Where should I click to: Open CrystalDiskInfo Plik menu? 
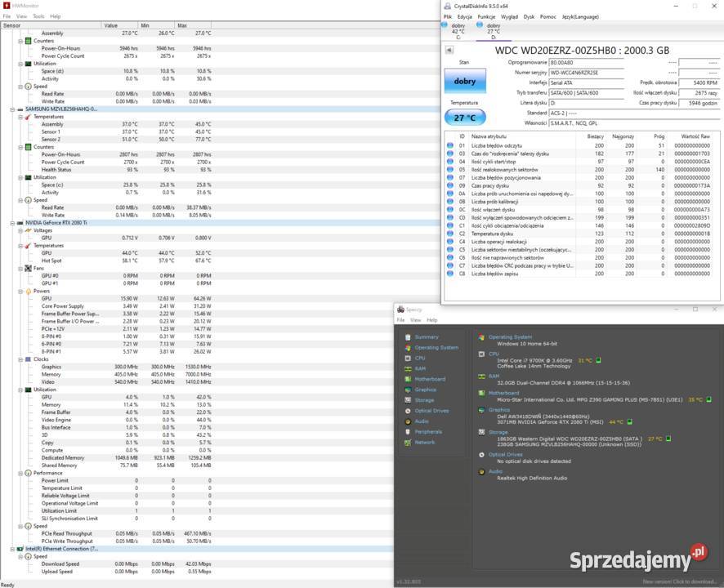tap(448, 16)
